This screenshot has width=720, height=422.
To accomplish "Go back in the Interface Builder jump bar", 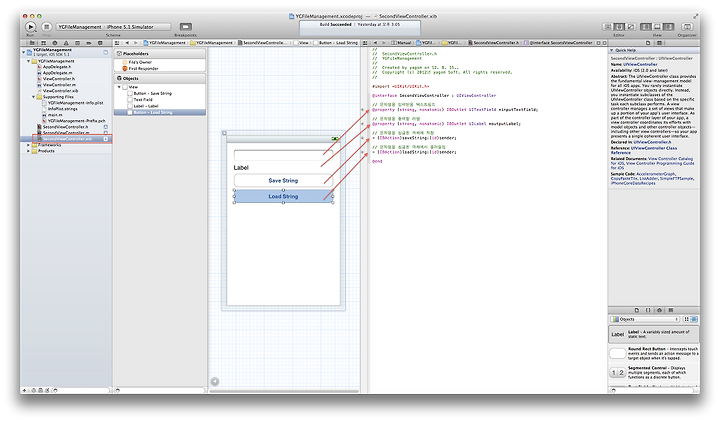I will (x=127, y=43).
